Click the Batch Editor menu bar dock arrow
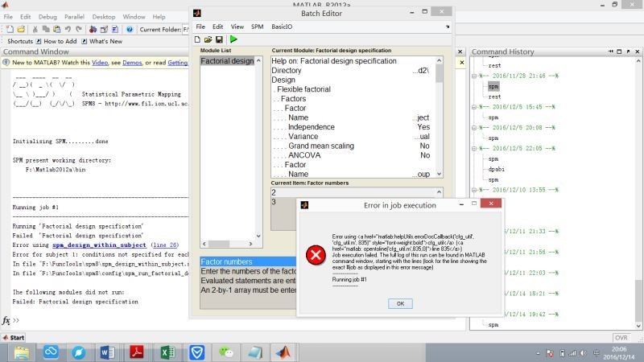 448,27
